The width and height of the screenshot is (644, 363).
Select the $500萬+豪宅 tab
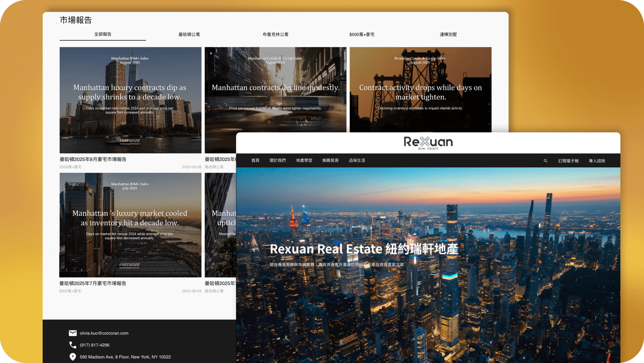click(362, 34)
